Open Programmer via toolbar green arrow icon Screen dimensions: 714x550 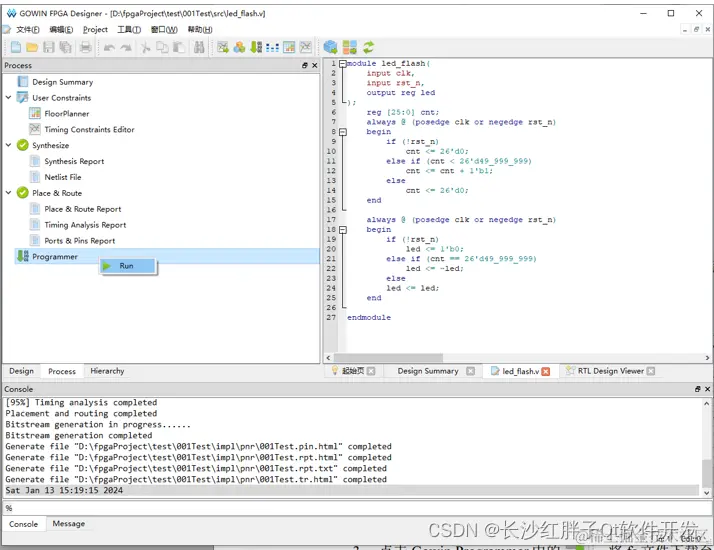pos(256,47)
